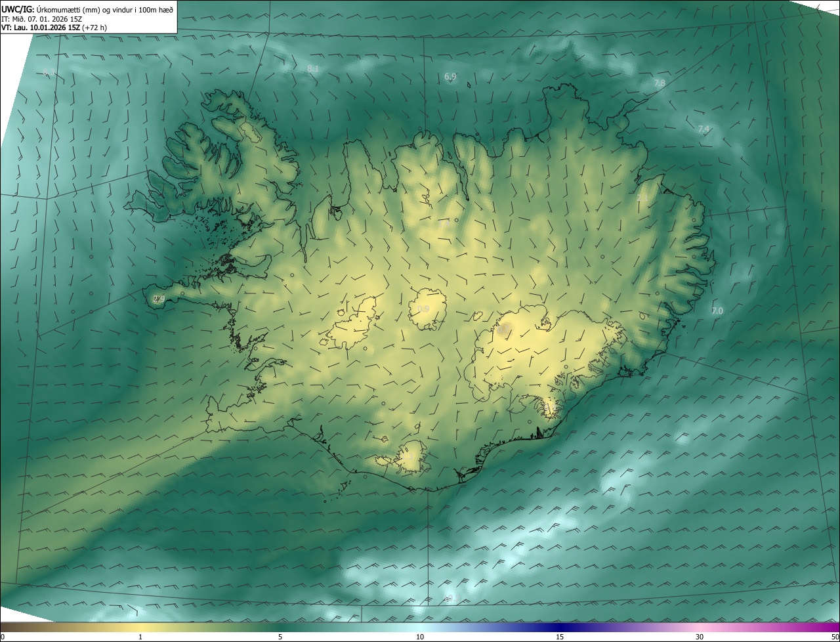
Task: Click the 7.0 value label off the east coast
Action: click(717, 310)
